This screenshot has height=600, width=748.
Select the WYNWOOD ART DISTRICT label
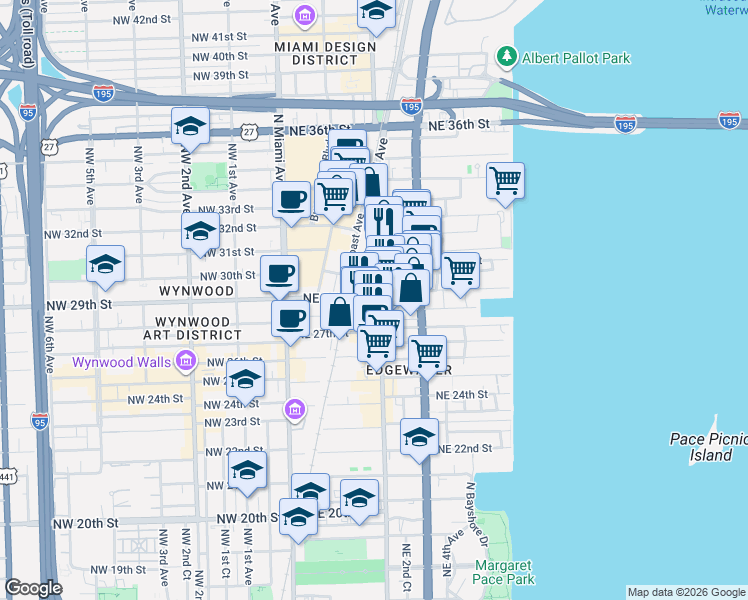click(192, 329)
